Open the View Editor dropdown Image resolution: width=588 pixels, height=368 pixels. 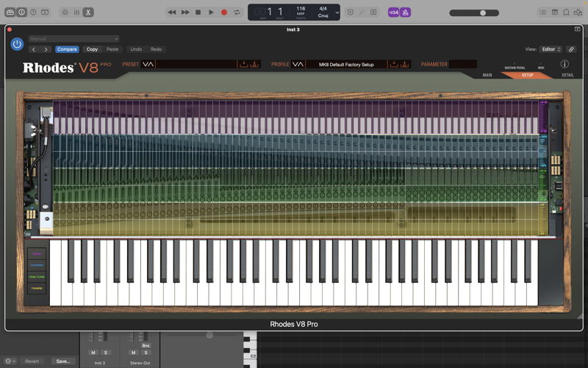551,49
